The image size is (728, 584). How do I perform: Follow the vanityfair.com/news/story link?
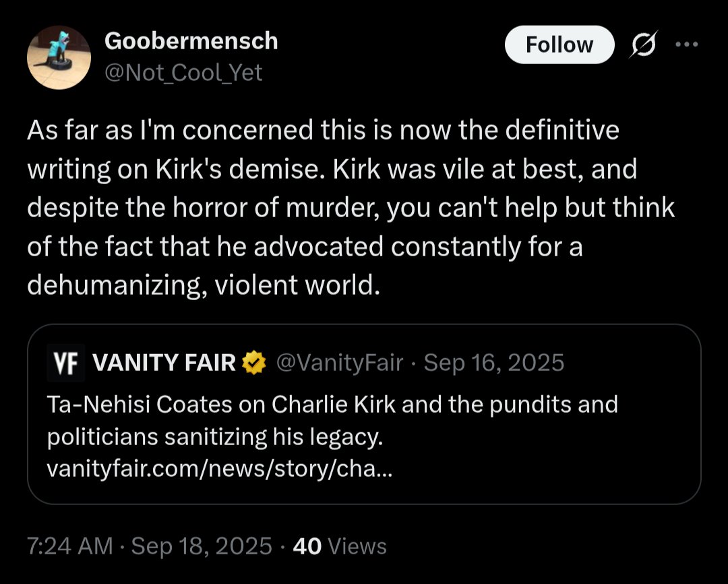coord(220,469)
